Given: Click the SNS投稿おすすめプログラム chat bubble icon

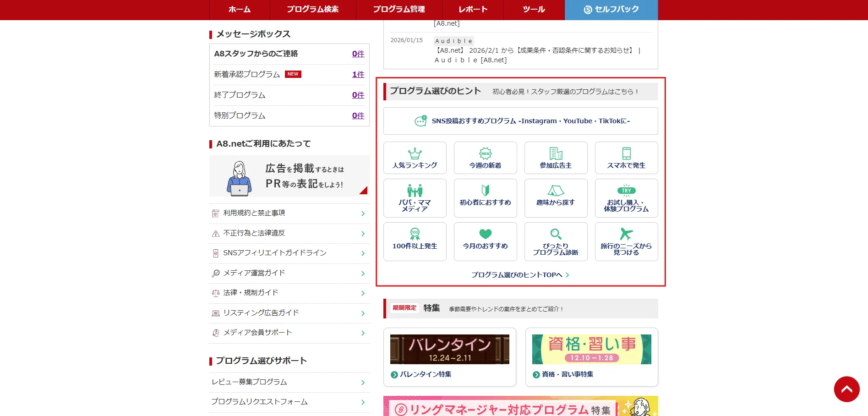Looking at the screenshot, I should pyautogui.click(x=420, y=121).
